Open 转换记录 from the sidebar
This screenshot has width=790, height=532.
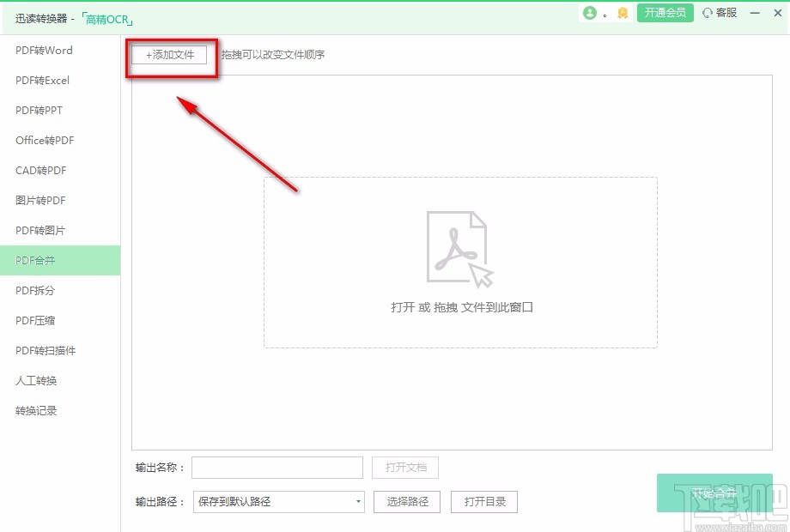coord(34,410)
